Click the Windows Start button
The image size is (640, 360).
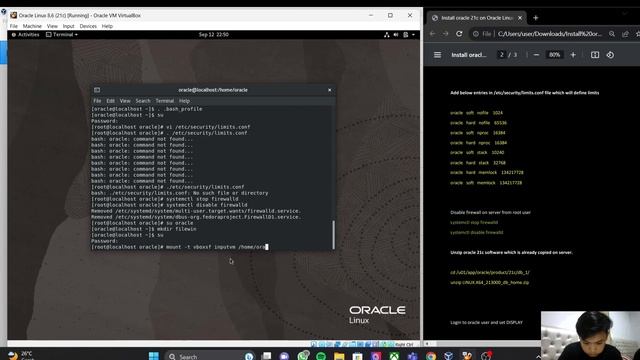[153, 356]
